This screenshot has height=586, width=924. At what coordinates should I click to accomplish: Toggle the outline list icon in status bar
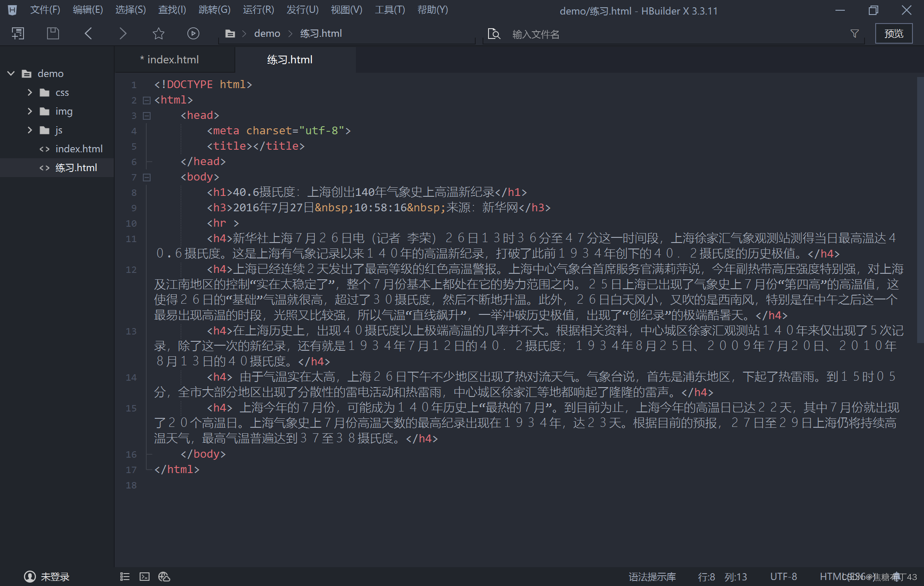[125, 577]
